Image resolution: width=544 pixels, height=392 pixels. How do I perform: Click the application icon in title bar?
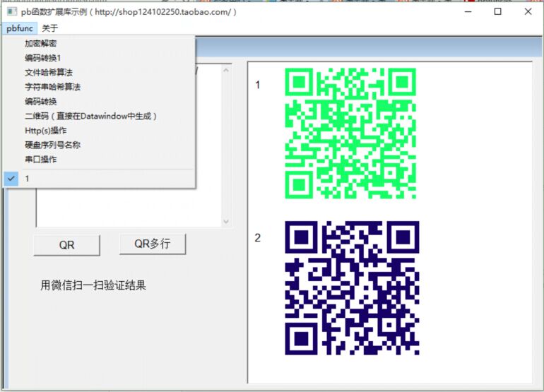pos(12,12)
